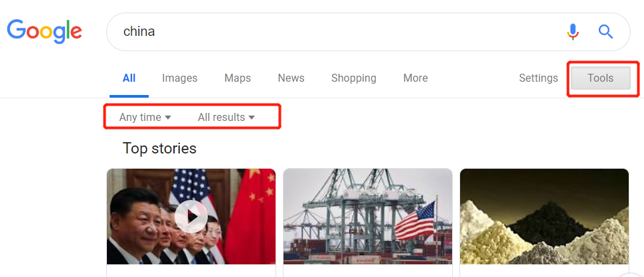
Task: Switch to the News tab
Action: [291, 78]
